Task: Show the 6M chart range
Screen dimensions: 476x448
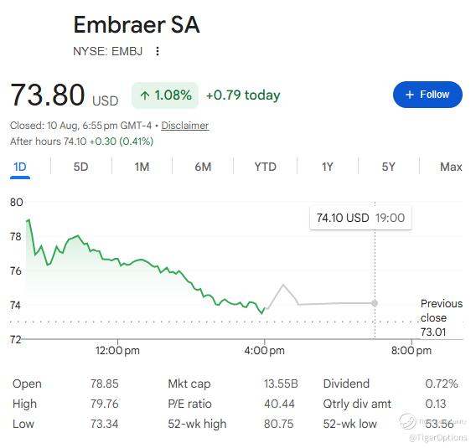Action: click(203, 167)
